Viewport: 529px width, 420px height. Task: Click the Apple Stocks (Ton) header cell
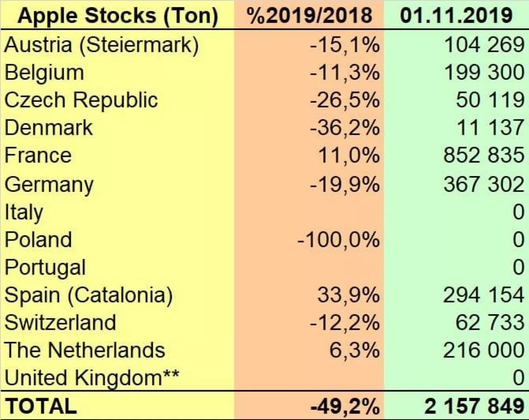click(x=118, y=16)
